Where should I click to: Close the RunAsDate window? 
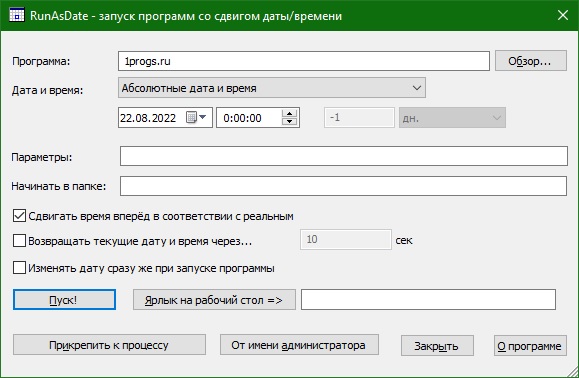pyautogui.click(x=563, y=15)
